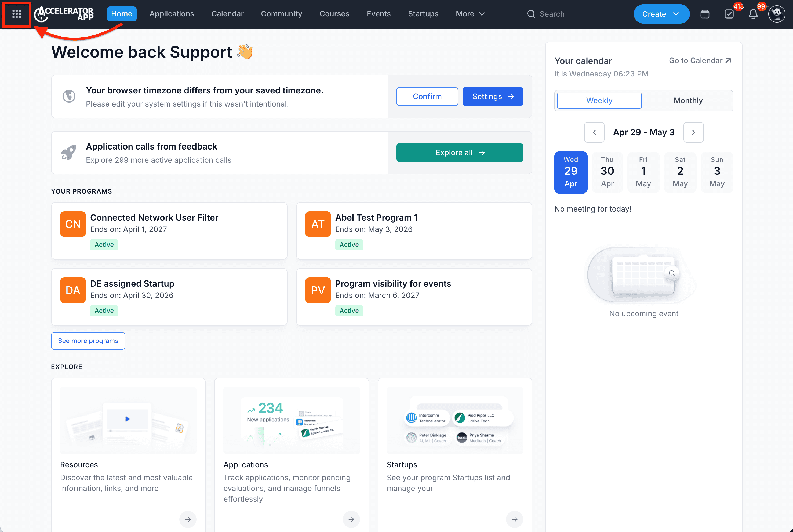Click the 'Apr 29 - May 3' date range
This screenshot has width=793, height=532.
click(x=643, y=132)
